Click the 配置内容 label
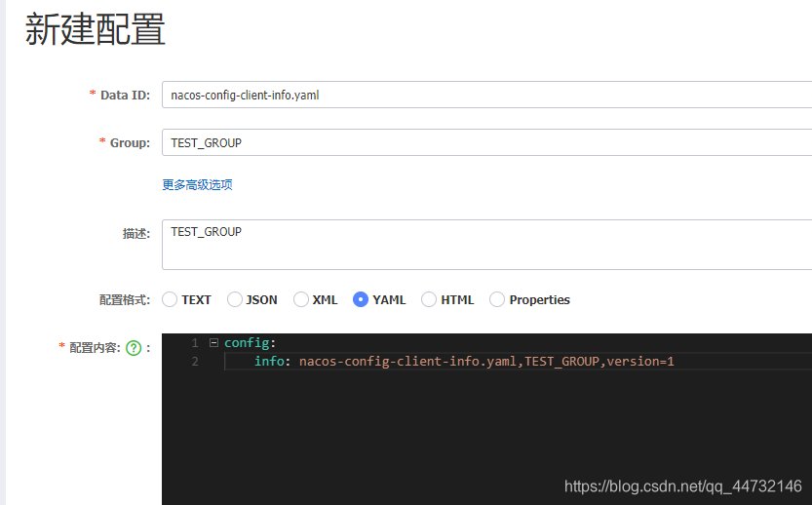Image resolution: width=812 pixels, height=505 pixels. point(95,347)
